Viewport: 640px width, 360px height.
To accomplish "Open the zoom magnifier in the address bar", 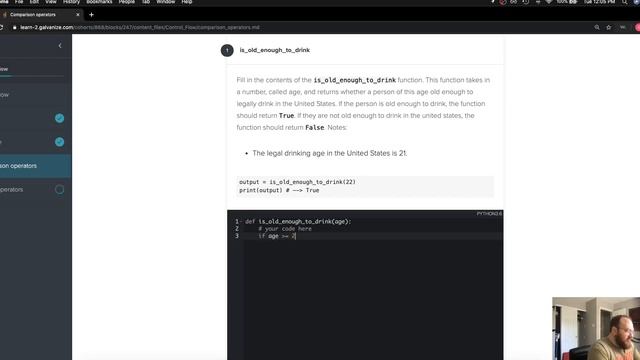I will (x=597, y=27).
